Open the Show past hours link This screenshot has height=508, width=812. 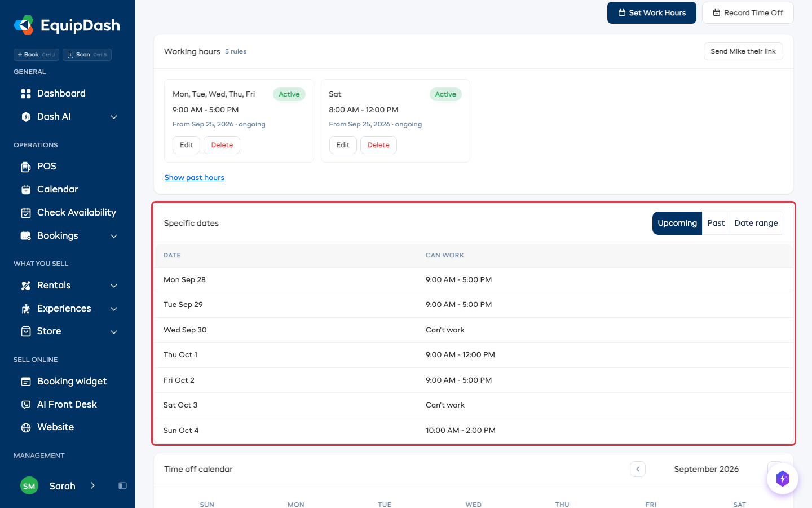195,178
